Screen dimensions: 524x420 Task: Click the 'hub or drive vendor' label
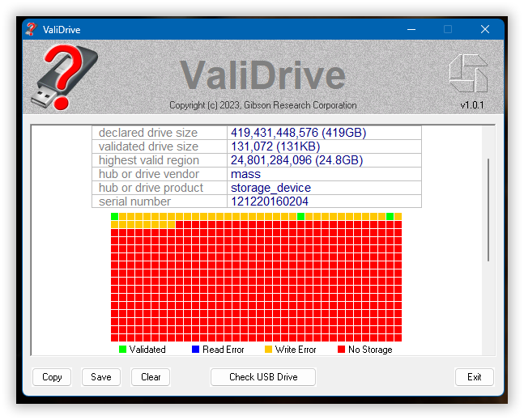[x=149, y=174]
